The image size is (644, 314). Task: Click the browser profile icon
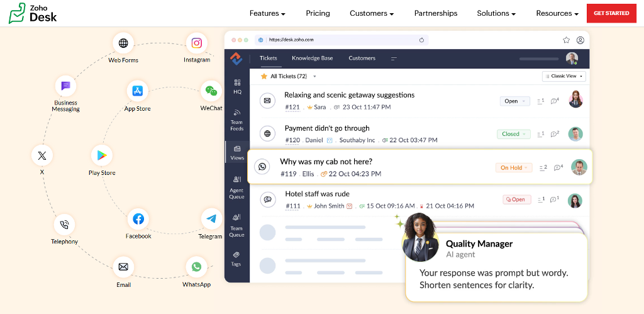coord(580,40)
